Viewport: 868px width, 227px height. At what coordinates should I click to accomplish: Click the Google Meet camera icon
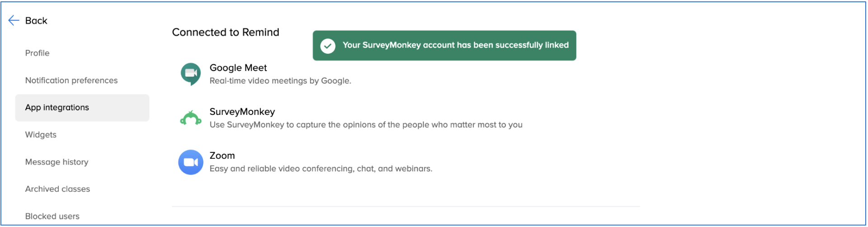[191, 74]
